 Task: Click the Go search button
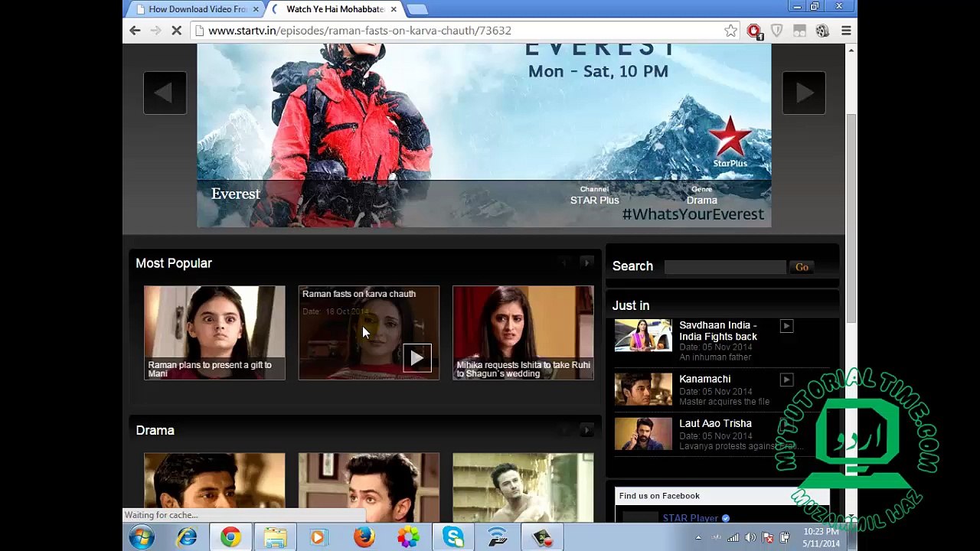click(x=802, y=267)
